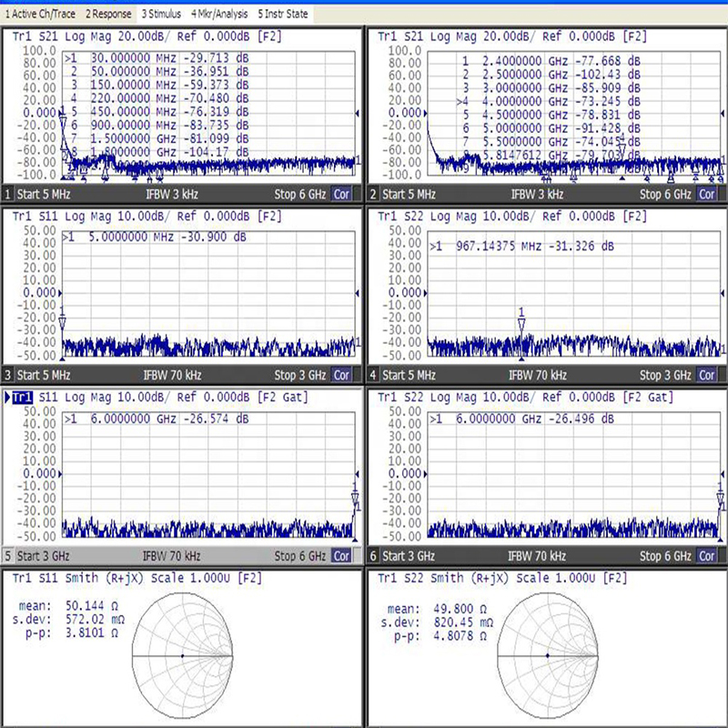Screen dimensions: 728x728
Task: Select marker row '5.0000000 GHz -91.428 dB'
Action: coord(551,128)
